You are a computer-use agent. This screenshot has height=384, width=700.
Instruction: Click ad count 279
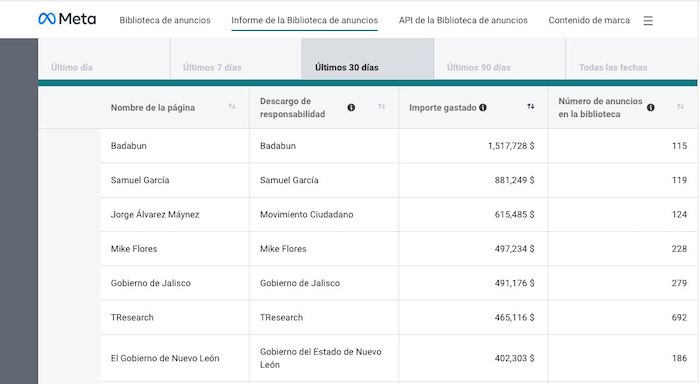point(679,283)
